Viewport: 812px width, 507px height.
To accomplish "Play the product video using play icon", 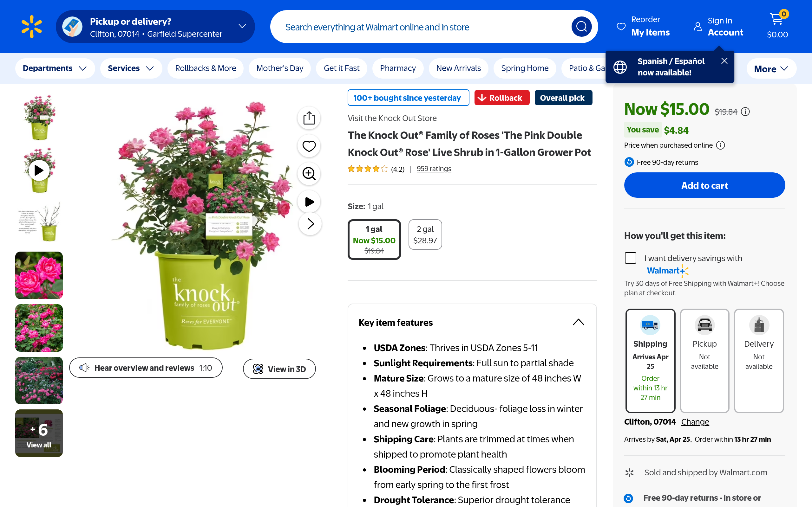I will 309,202.
